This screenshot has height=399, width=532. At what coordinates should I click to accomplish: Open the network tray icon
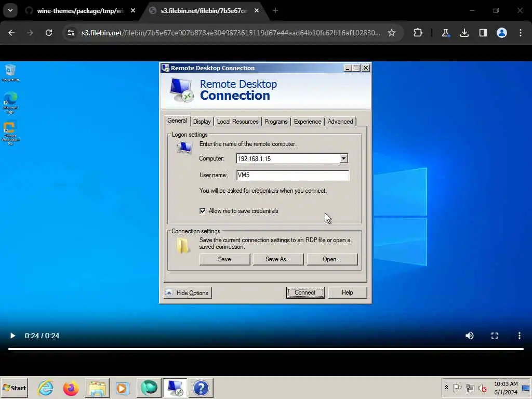(x=470, y=388)
